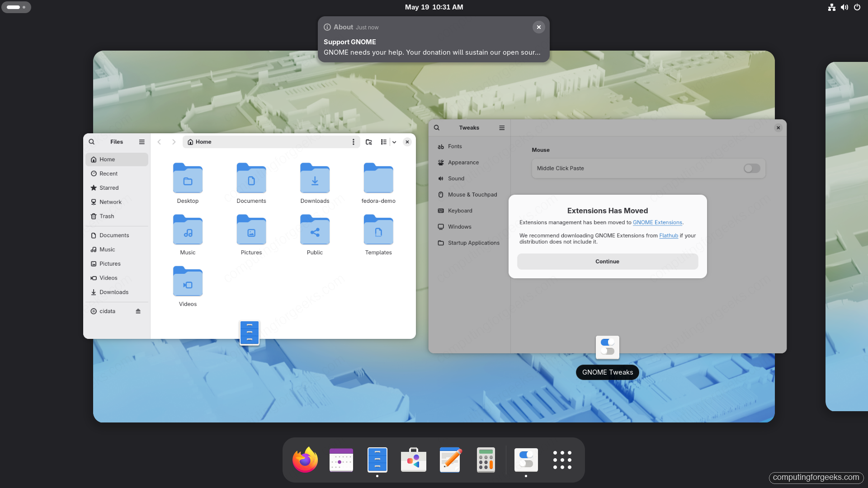
Task: Launch Text Editor from the dock
Action: [x=450, y=460]
